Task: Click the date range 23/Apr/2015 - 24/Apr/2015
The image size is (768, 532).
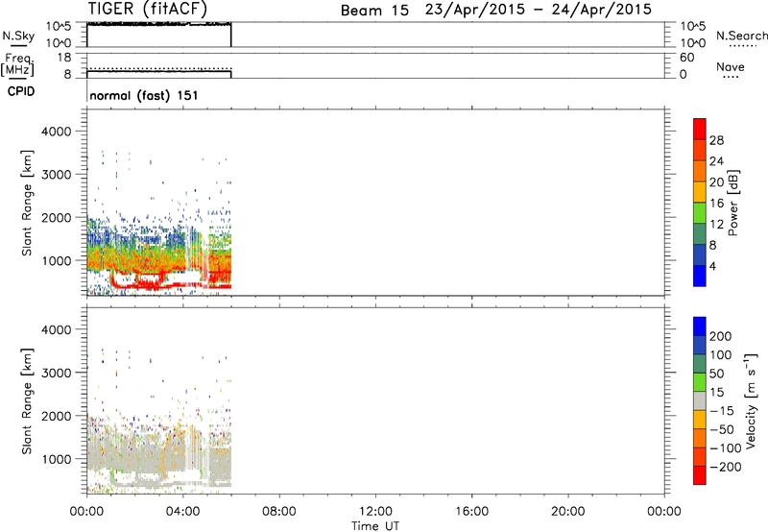Action: coord(539,10)
